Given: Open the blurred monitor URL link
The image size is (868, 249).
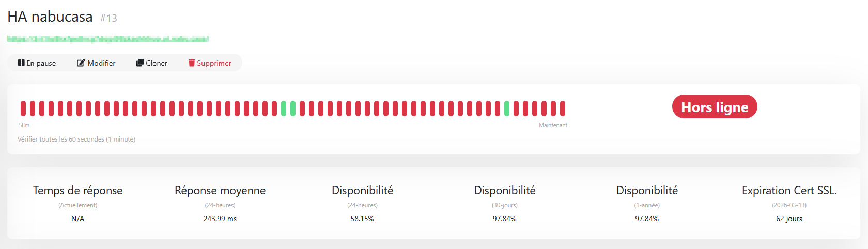Looking at the screenshot, I should click(x=108, y=39).
